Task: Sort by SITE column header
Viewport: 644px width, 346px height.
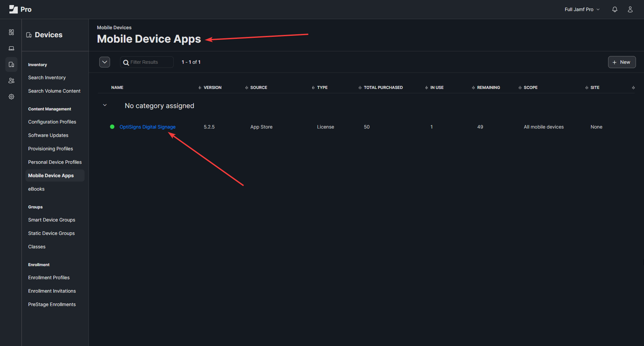Action: point(595,88)
